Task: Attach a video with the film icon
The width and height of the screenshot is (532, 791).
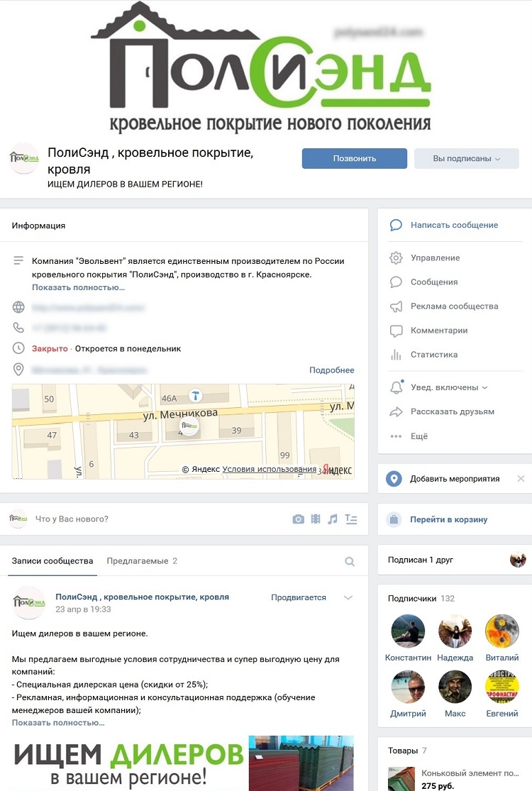Action: click(x=316, y=519)
